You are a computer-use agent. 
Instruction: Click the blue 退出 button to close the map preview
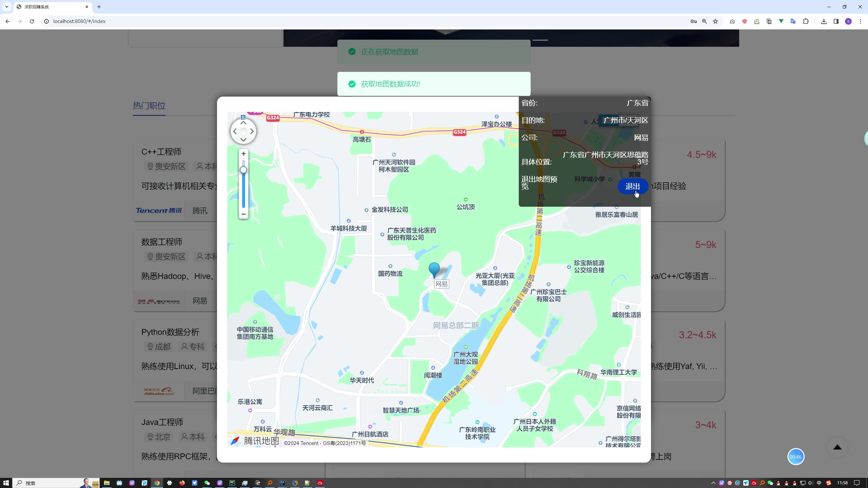(632, 186)
